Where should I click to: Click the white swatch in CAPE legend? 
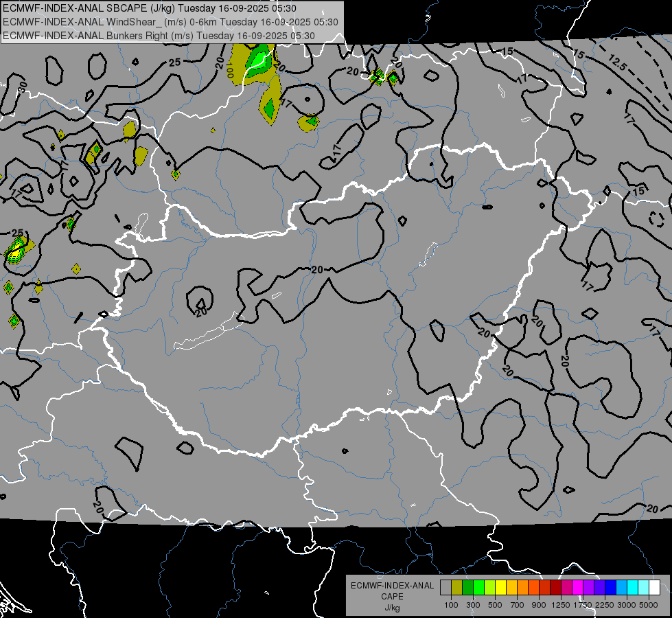coord(655,588)
